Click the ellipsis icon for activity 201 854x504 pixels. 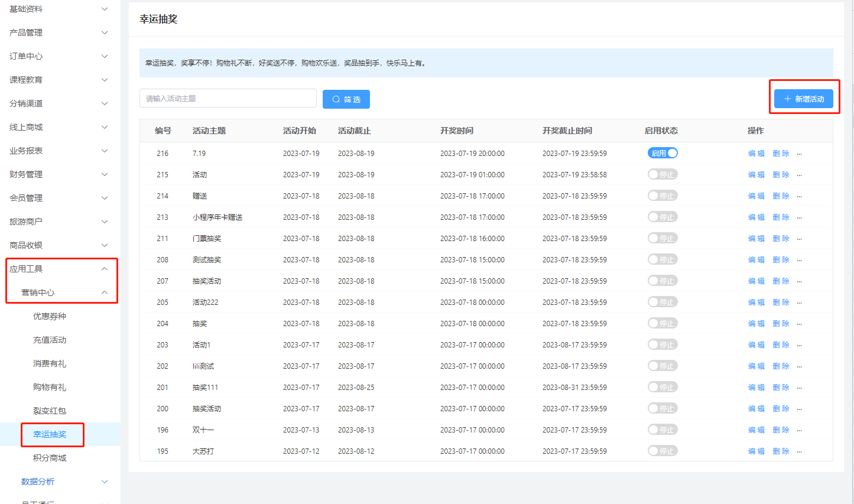tap(799, 388)
